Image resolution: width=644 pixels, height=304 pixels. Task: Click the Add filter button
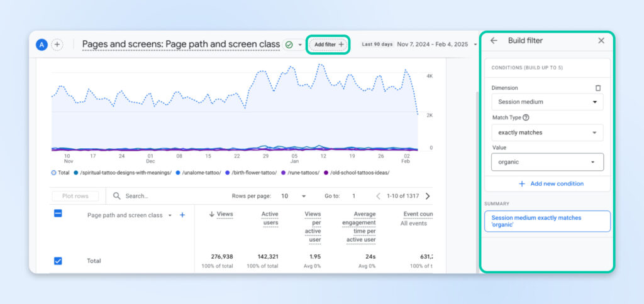(x=328, y=45)
